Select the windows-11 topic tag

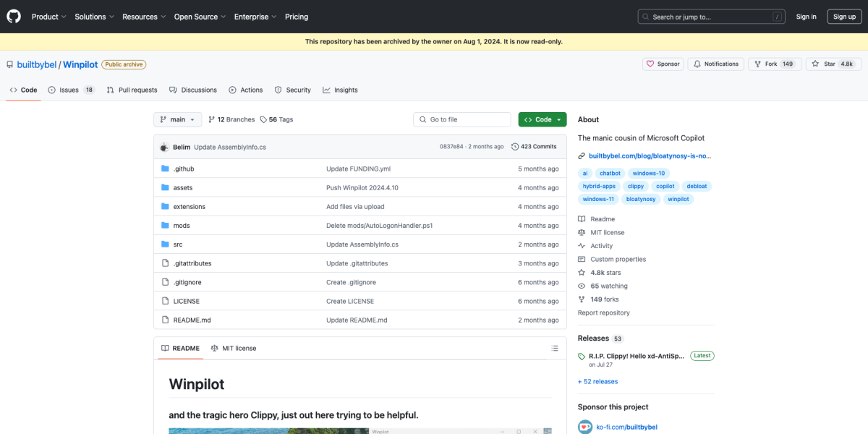[597, 199]
